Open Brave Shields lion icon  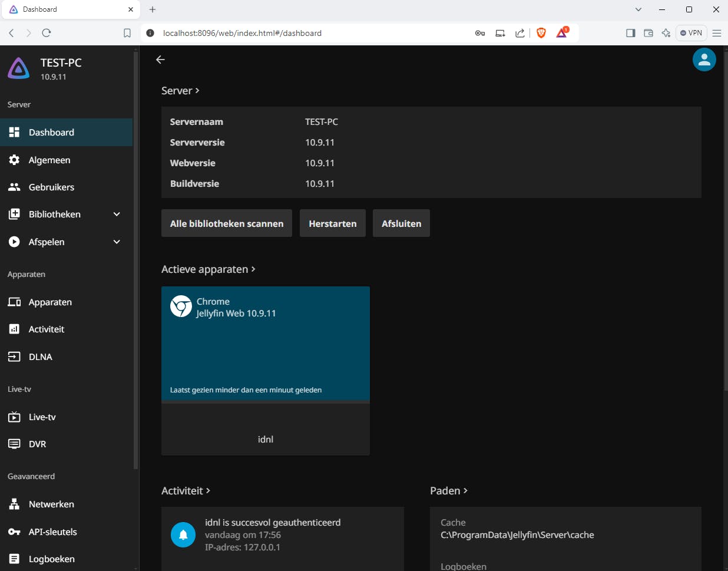541,33
